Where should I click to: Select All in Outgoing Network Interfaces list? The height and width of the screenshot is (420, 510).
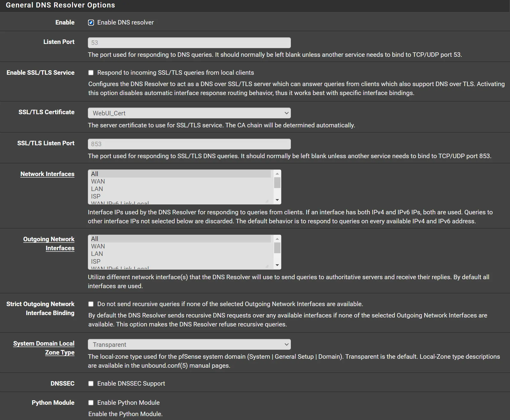coord(95,239)
